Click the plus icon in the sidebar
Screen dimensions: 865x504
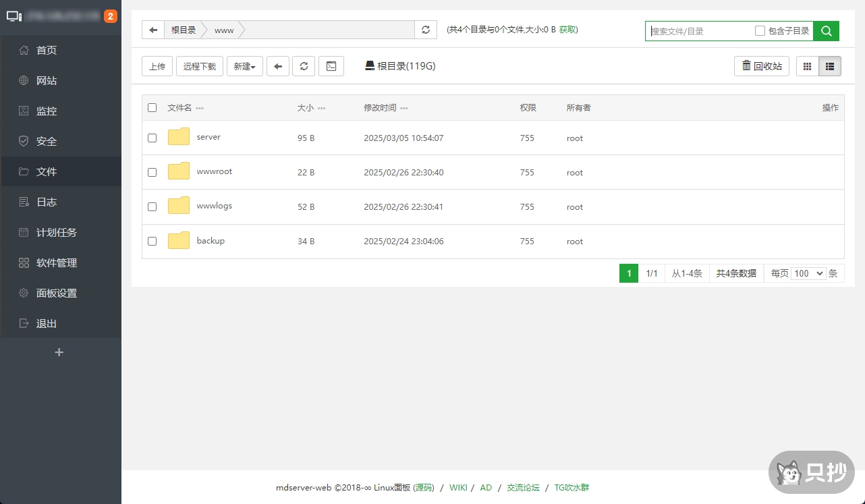tap(59, 352)
